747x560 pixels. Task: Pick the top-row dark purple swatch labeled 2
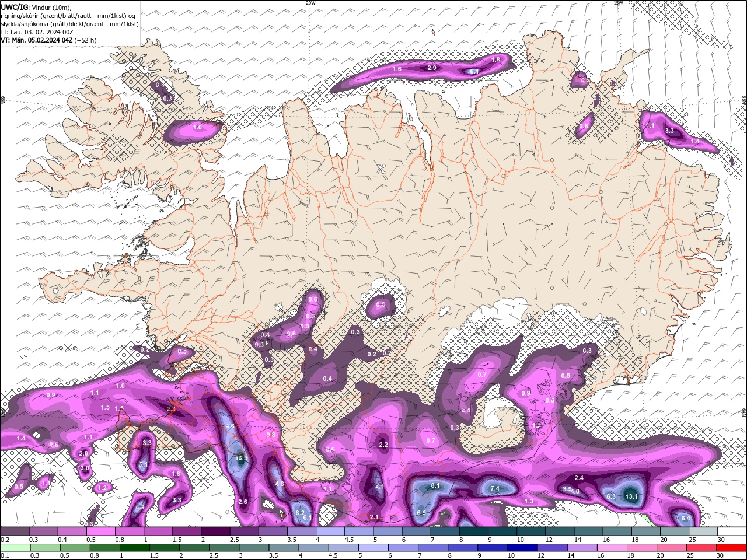pyautogui.click(x=215, y=531)
